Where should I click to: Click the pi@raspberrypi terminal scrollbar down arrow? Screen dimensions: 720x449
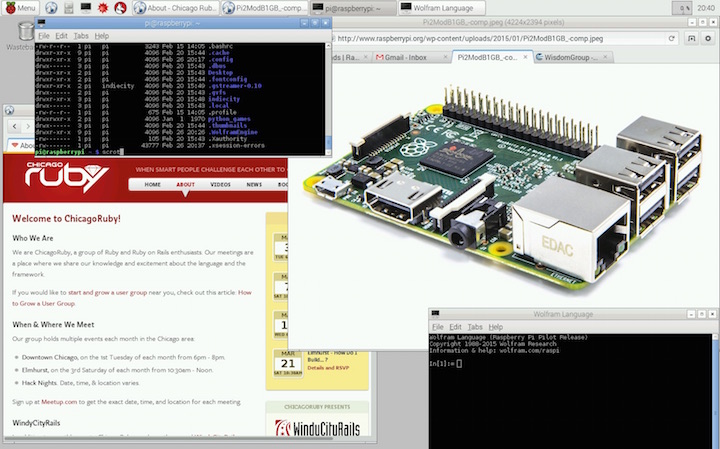click(x=328, y=152)
